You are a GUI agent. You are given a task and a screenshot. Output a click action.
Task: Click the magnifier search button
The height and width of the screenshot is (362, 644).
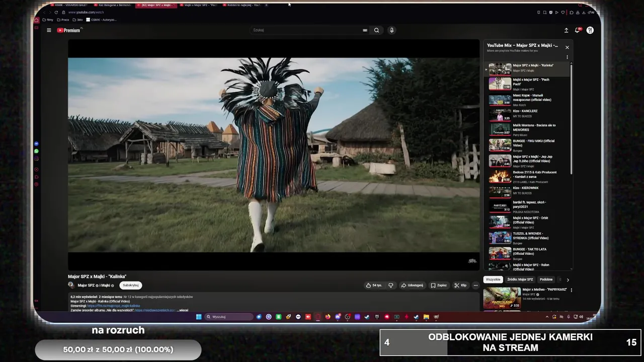(x=376, y=30)
